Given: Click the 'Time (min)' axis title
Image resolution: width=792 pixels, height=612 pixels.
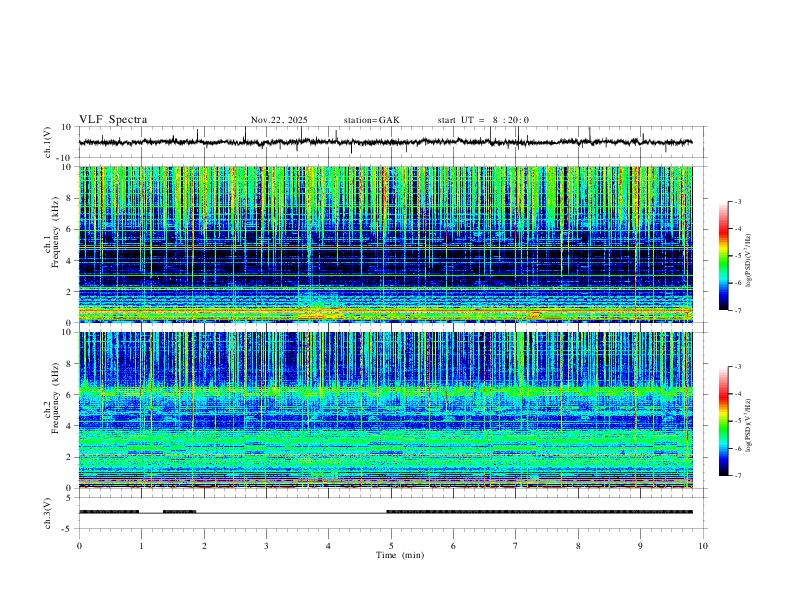Looking at the screenshot, I should pos(400,555).
